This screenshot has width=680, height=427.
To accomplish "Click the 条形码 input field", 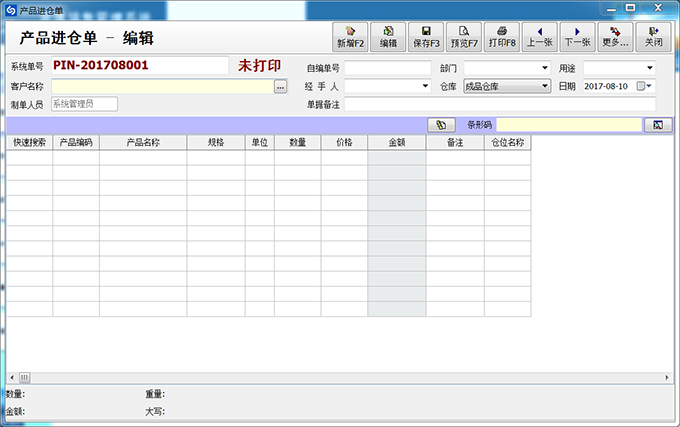I will click(569, 125).
